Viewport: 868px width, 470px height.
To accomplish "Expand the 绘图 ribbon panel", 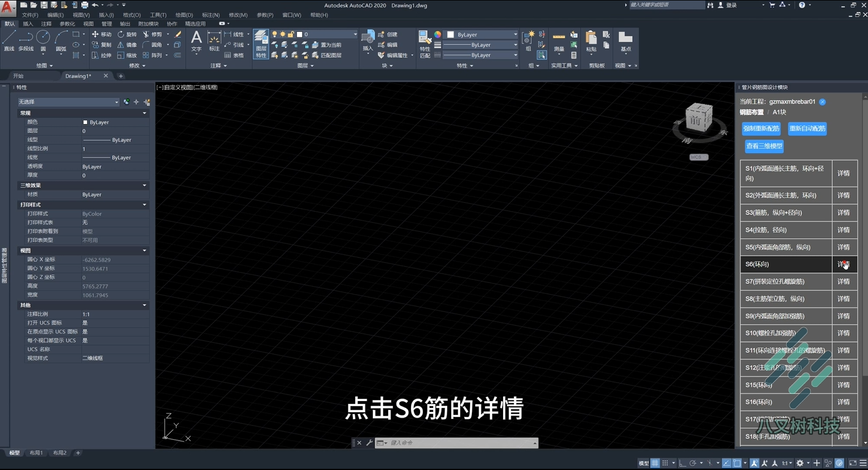I will tap(44, 65).
